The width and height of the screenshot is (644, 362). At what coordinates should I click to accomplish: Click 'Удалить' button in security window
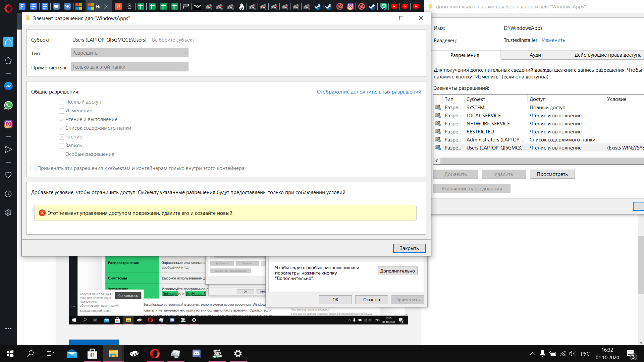point(504,174)
